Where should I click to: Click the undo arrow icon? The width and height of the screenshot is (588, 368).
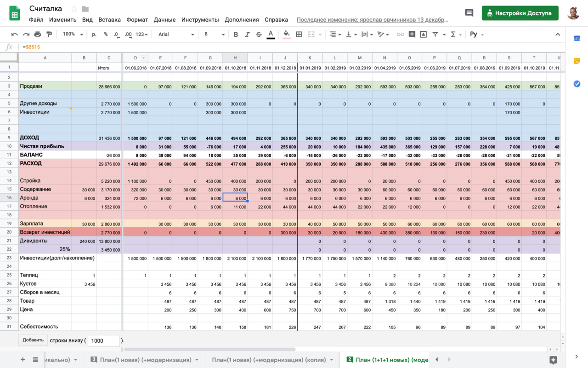[15, 34]
